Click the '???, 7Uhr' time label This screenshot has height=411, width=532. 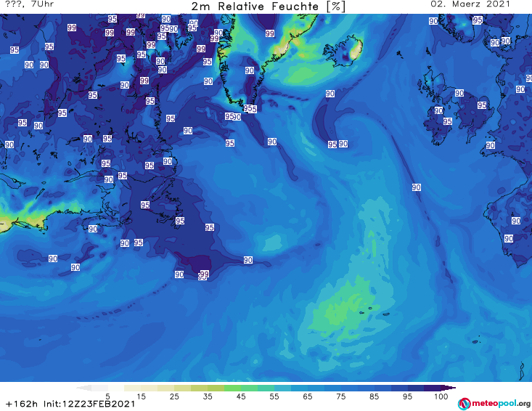30,4
